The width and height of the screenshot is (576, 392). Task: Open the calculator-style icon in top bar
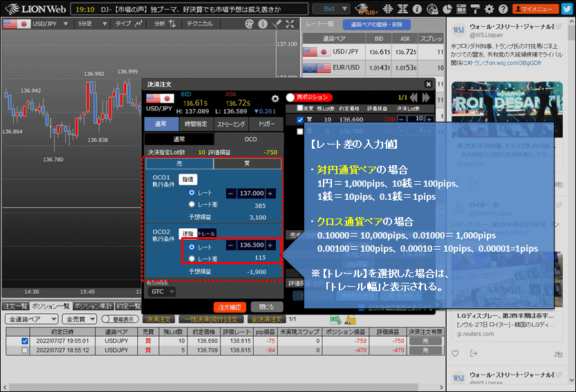click(x=461, y=9)
